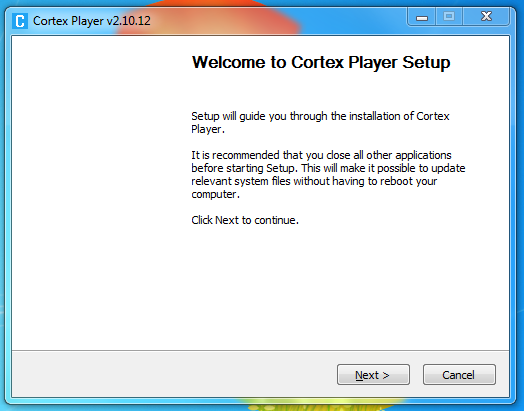Minimize the Cortex Player setup window
Image resolution: width=524 pixels, height=411 pixels.
coord(422,17)
